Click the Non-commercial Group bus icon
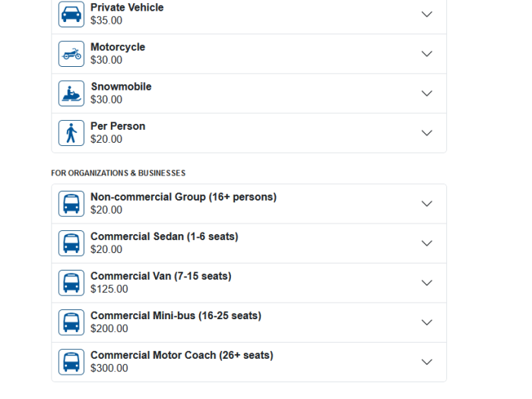Viewport: 532px width, 399px height. pos(71,204)
